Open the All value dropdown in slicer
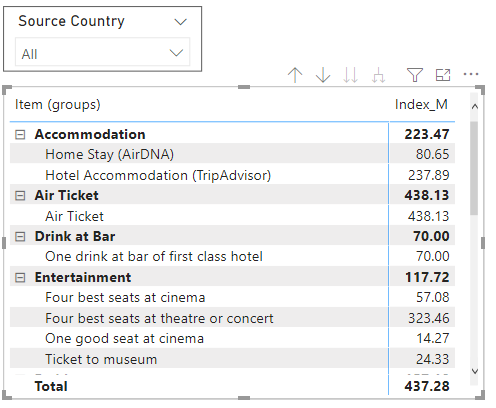The height and width of the screenshot is (408, 496). click(102, 52)
